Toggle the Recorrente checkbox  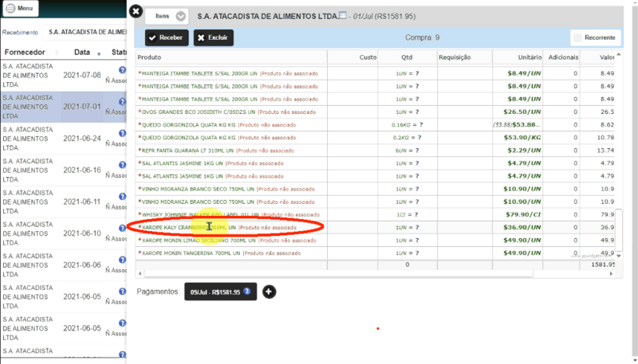577,37
